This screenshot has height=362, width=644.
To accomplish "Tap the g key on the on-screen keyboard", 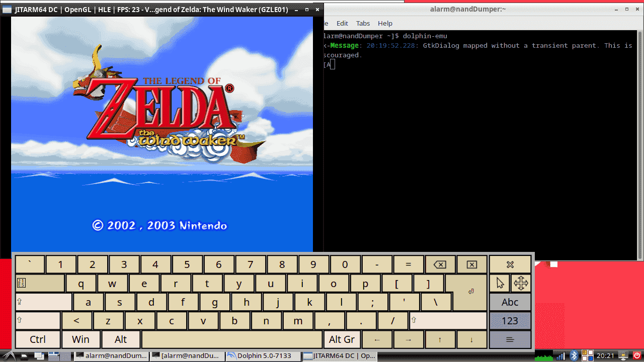I will [x=215, y=302].
